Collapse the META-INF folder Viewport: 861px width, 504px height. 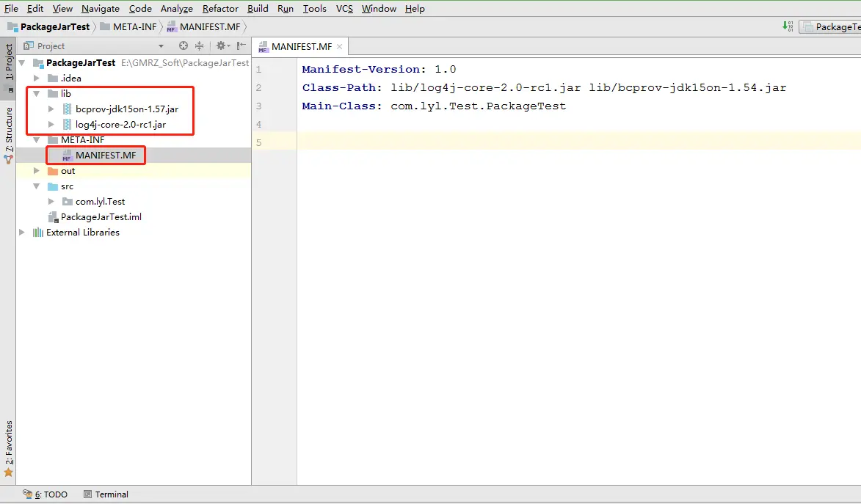37,139
